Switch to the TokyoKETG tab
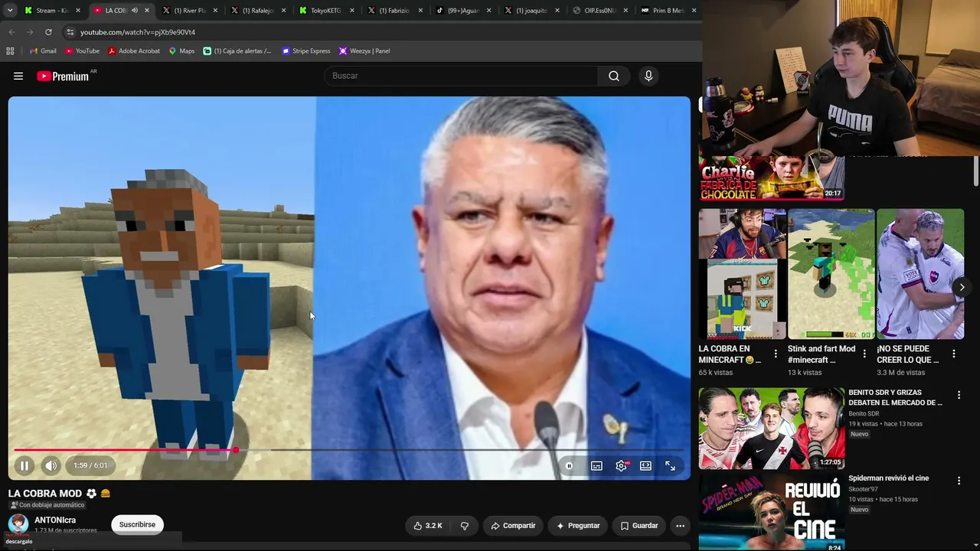The height and width of the screenshot is (551, 980). [x=328, y=11]
